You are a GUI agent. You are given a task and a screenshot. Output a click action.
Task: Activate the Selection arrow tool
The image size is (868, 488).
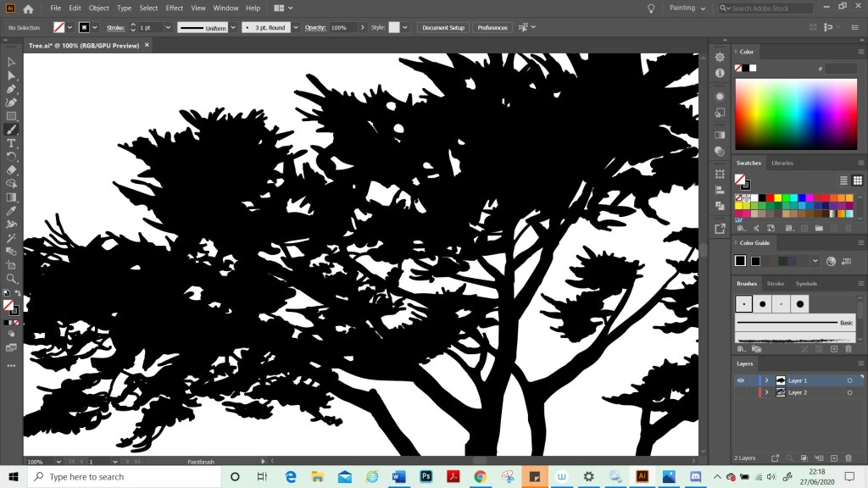pyautogui.click(x=11, y=62)
